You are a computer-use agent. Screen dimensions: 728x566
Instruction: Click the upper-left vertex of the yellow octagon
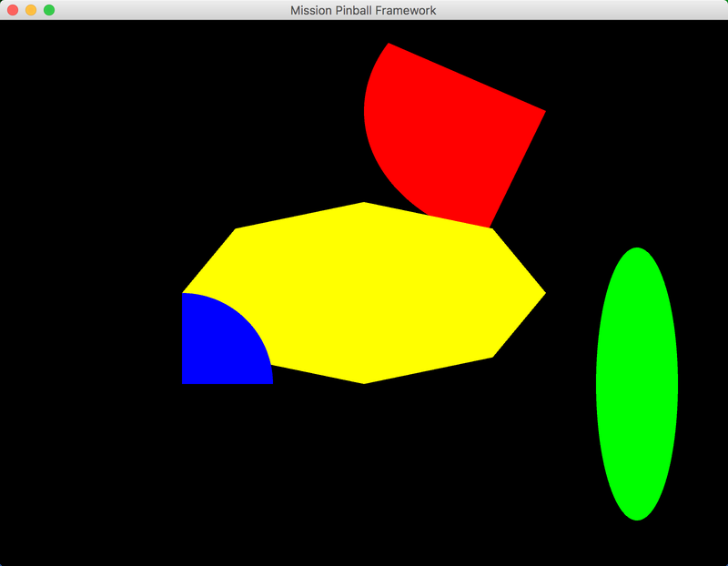click(x=237, y=230)
